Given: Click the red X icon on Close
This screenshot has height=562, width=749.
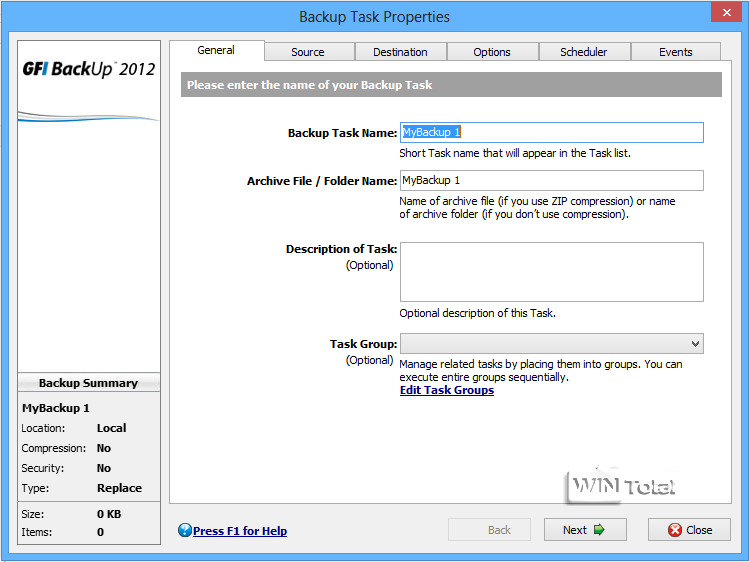Looking at the screenshot, I should 675,530.
